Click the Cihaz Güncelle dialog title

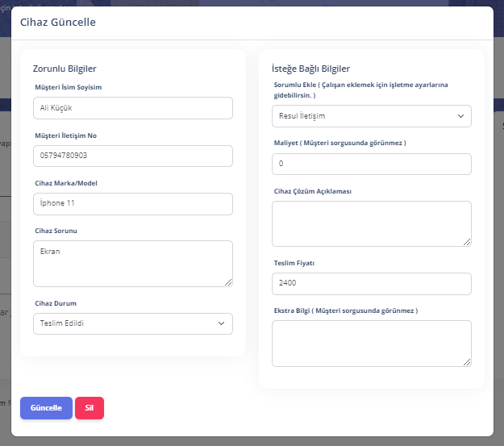[x=58, y=23]
